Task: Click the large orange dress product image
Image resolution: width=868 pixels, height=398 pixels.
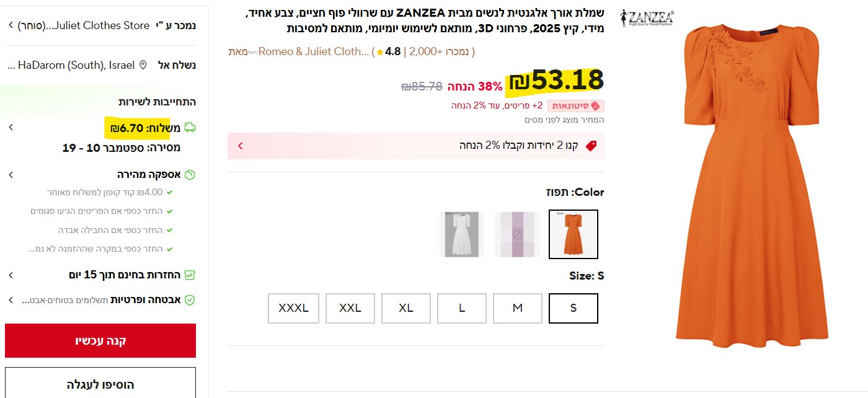Action: pyautogui.click(x=751, y=186)
